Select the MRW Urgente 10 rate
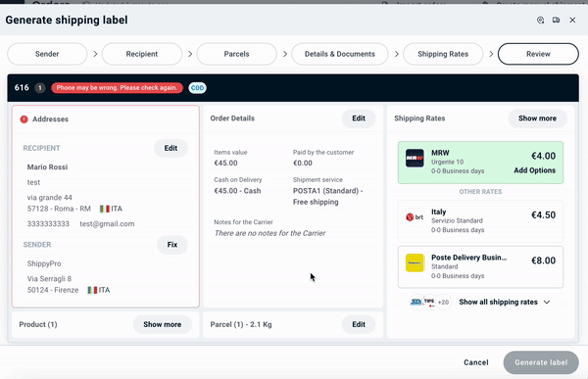 480,163
